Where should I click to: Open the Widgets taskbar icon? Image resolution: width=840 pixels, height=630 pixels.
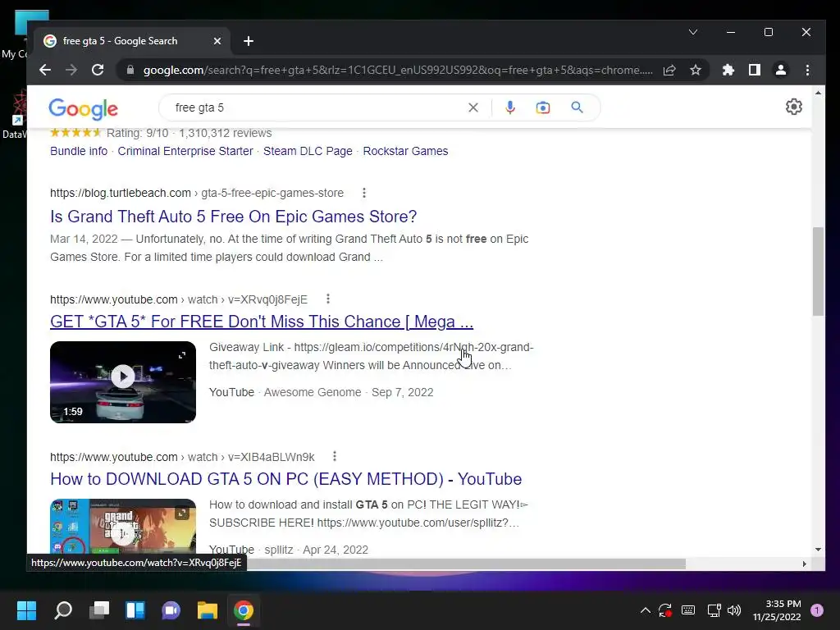point(135,610)
